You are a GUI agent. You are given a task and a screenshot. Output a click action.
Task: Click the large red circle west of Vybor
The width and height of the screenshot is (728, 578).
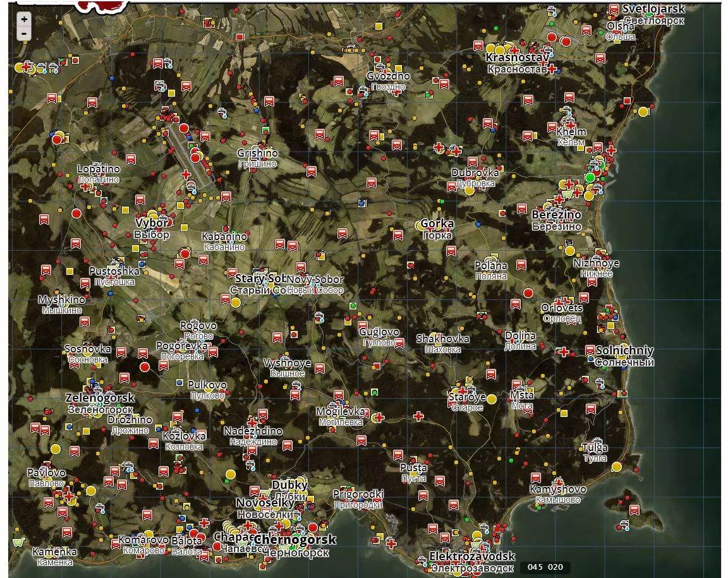point(76,214)
